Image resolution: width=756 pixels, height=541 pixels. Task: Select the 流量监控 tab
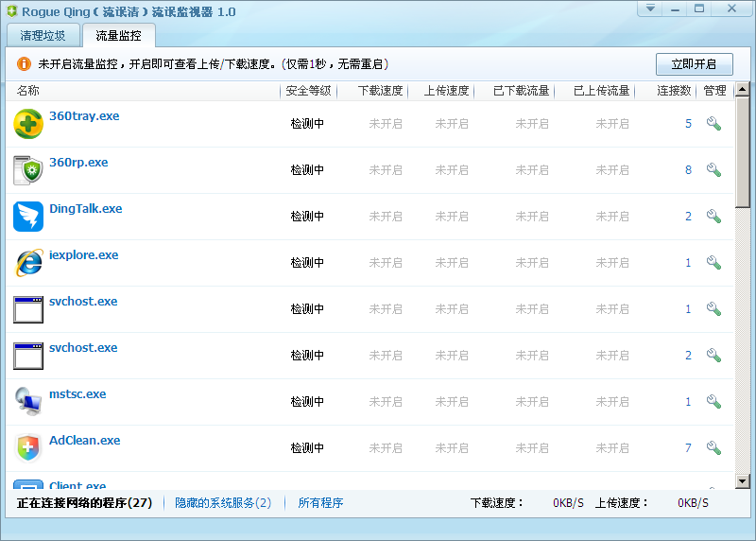(x=118, y=36)
